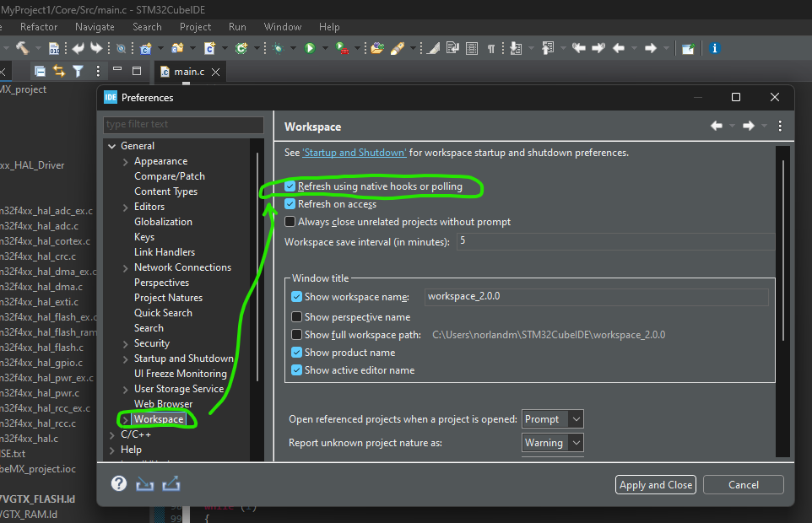Viewport: 812px width, 523px height.
Task: Select the main.c editor tab
Action: 189,72
